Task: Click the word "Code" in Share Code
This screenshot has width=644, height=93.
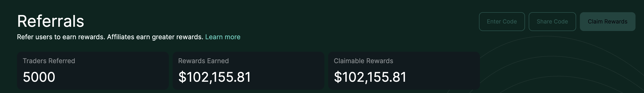Action: point(561,22)
